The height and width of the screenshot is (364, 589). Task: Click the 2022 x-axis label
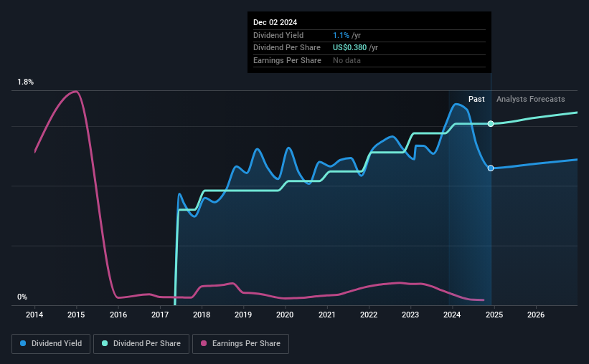(x=369, y=315)
